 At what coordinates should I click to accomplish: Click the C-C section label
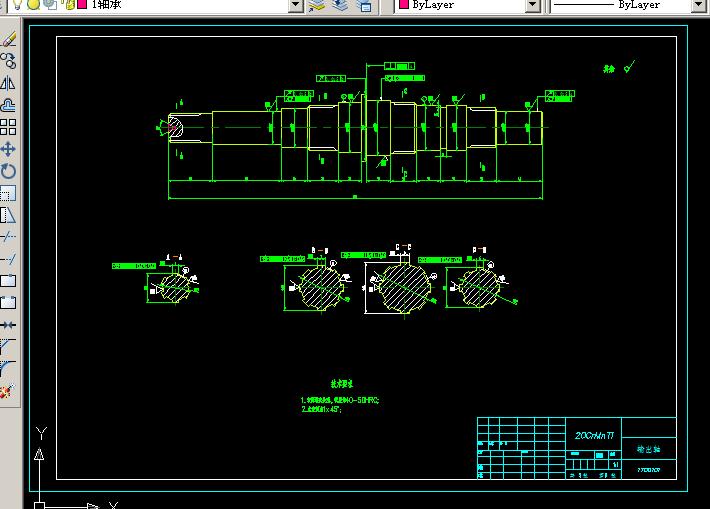coord(403,247)
